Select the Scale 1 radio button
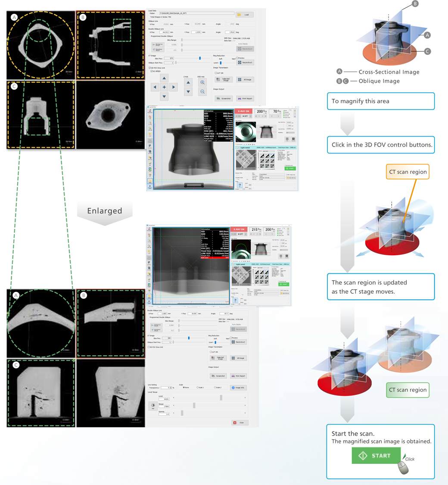Image resolution: width=448 pixels, height=485 pixels. [x=197, y=387]
